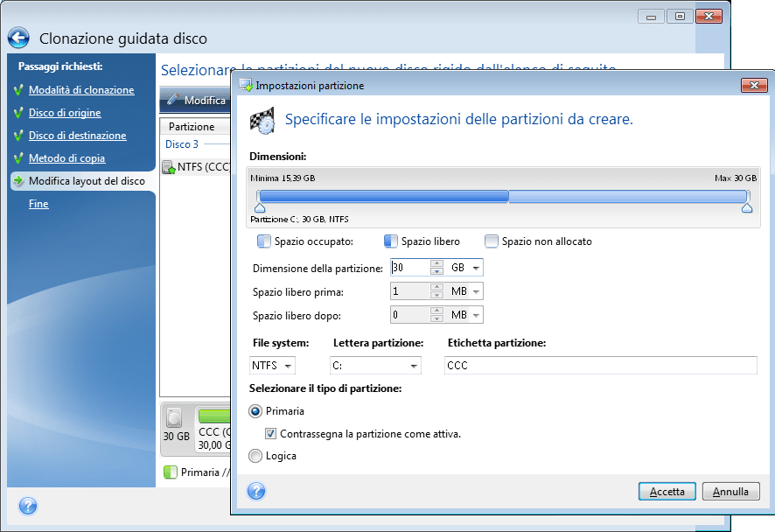775x532 pixels.
Task: Select the Primaria radio button
Action: 255,410
